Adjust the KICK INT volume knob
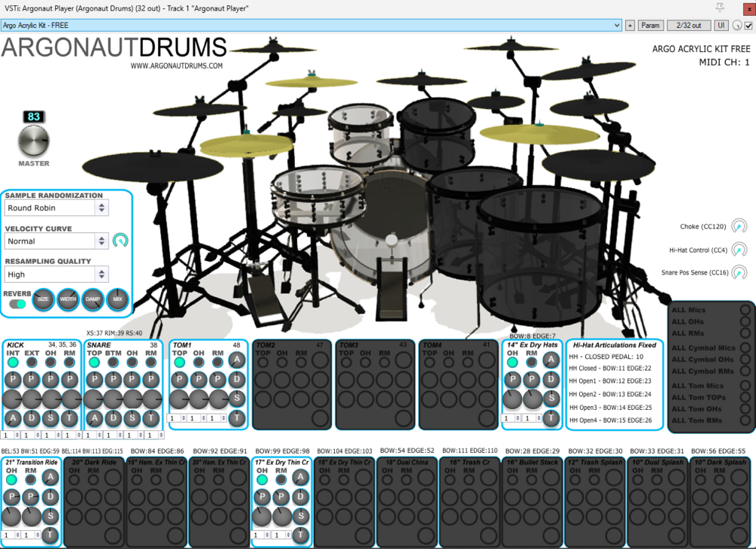Viewport: 756px width, 549px height. click(x=12, y=399)
